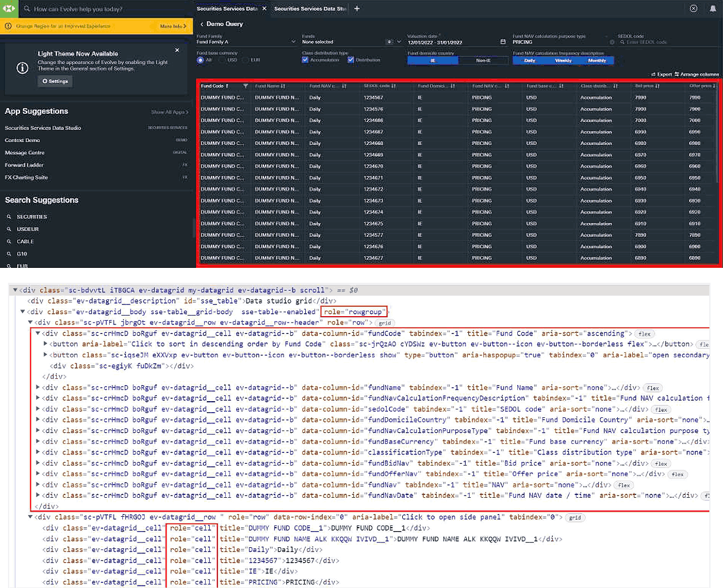Expand the fundName cell node in DevTools
723x588 pixels.
(38, 387)
